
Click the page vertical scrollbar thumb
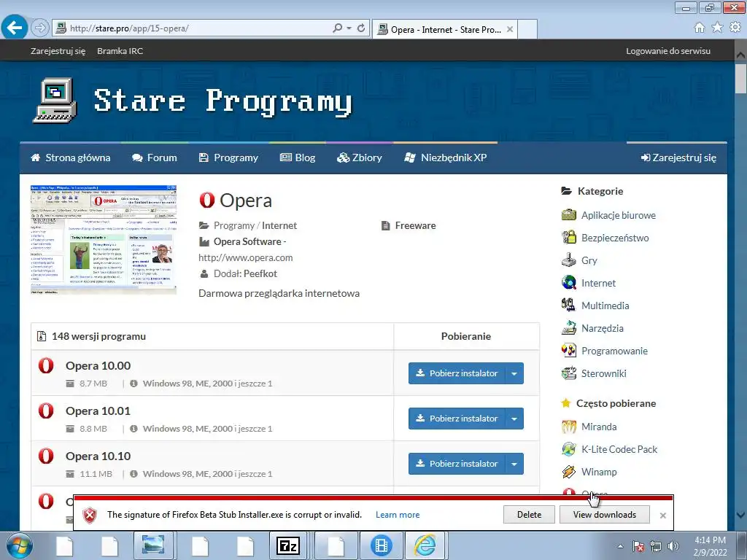click(x=740, y=79)
